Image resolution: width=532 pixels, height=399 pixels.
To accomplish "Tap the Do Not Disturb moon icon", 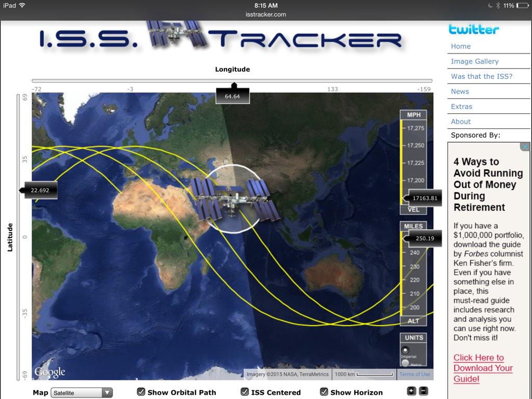I will tap(490, 5).
